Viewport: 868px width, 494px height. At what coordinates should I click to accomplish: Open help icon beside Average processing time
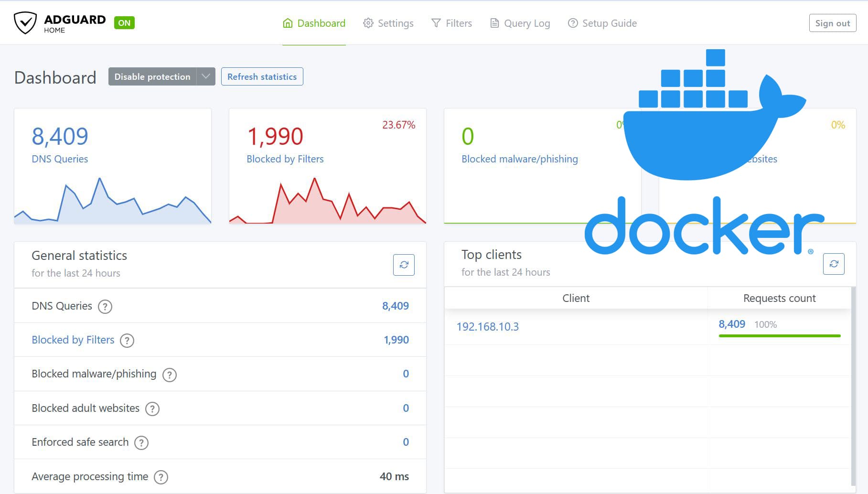(x=161, y=477)
